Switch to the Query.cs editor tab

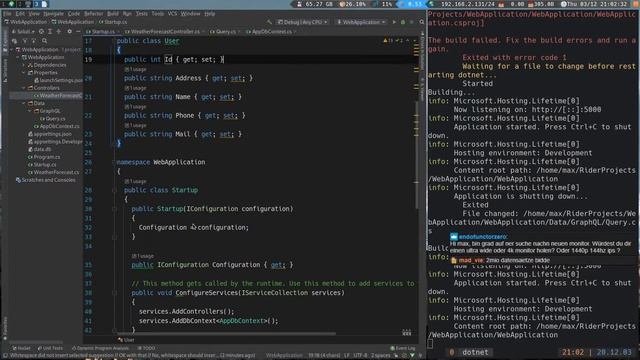tap(225, 31)
